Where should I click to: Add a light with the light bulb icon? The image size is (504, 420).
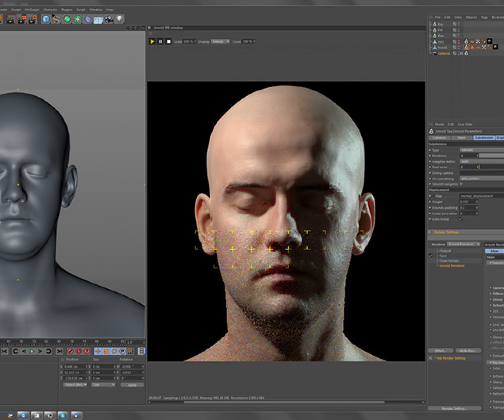(119, 19)
